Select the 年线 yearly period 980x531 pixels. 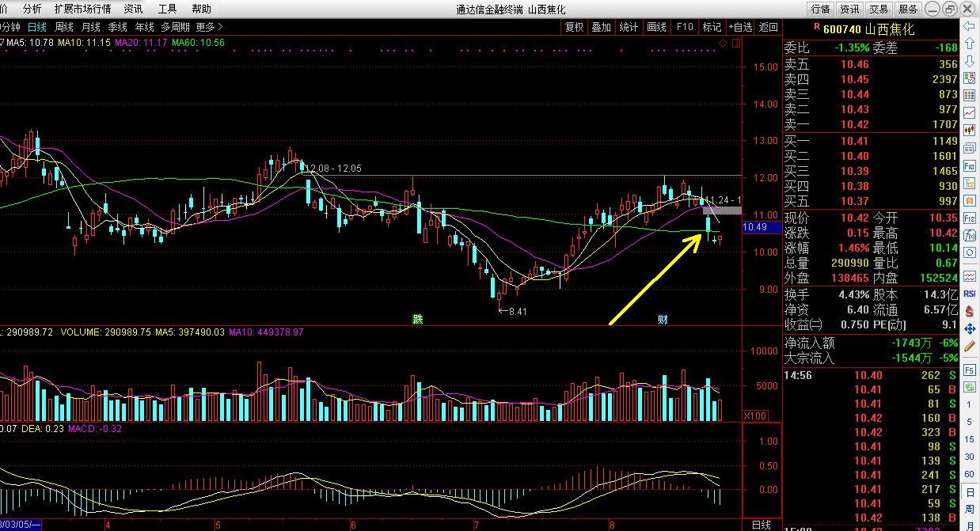pyautogui.click(x=144, y=27)
